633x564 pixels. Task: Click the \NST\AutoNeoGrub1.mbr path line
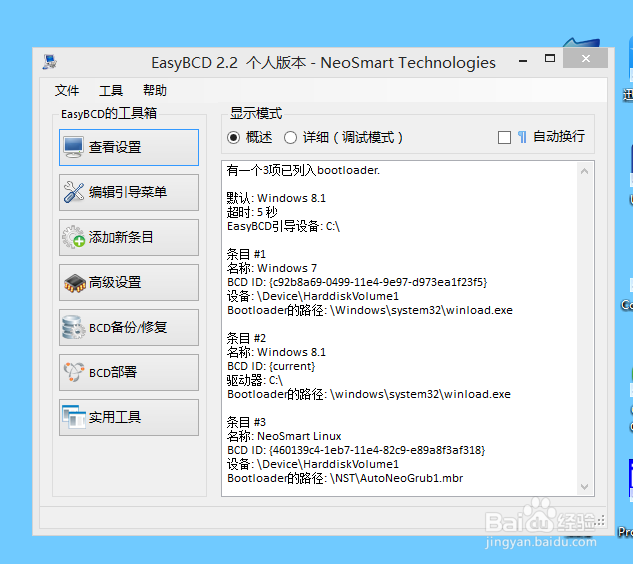pos(345,478)
